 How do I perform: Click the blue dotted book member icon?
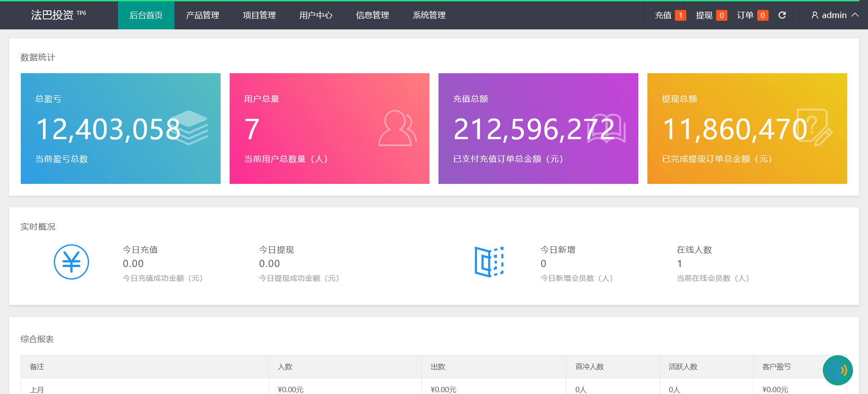click(489, 262)
